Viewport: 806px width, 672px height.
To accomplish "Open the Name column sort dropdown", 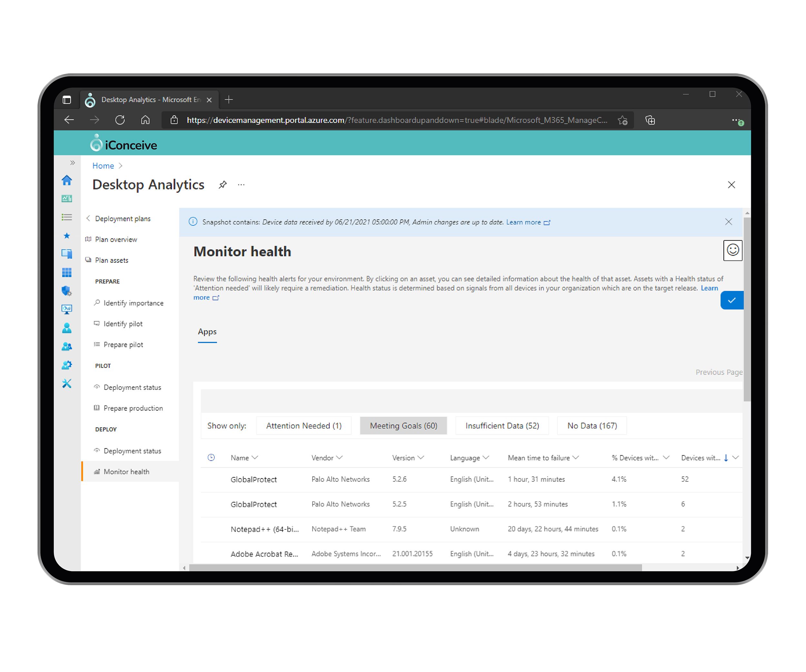I will tap(255, 458).
